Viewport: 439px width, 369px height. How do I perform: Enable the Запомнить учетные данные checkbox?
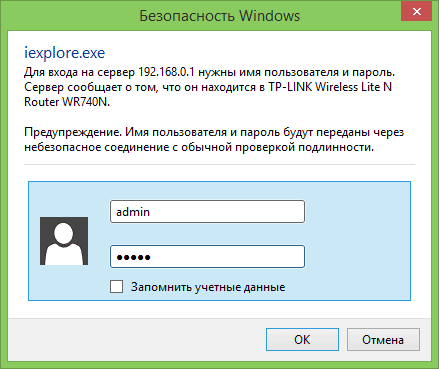pos(116,286)
